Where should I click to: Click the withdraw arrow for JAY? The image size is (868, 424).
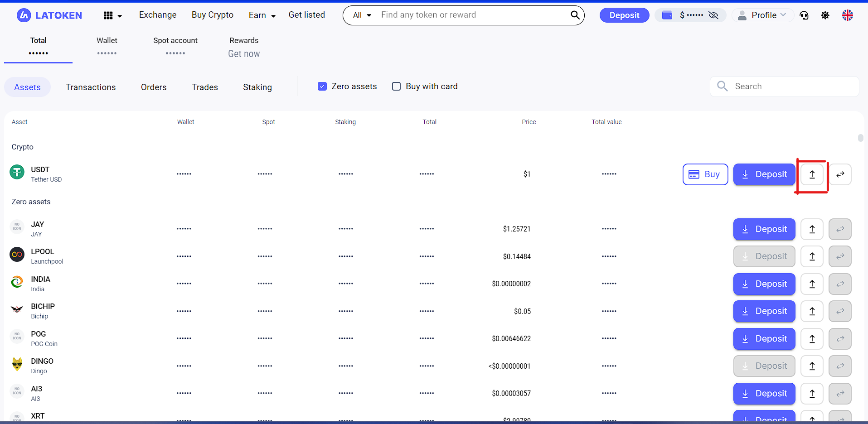812,229
